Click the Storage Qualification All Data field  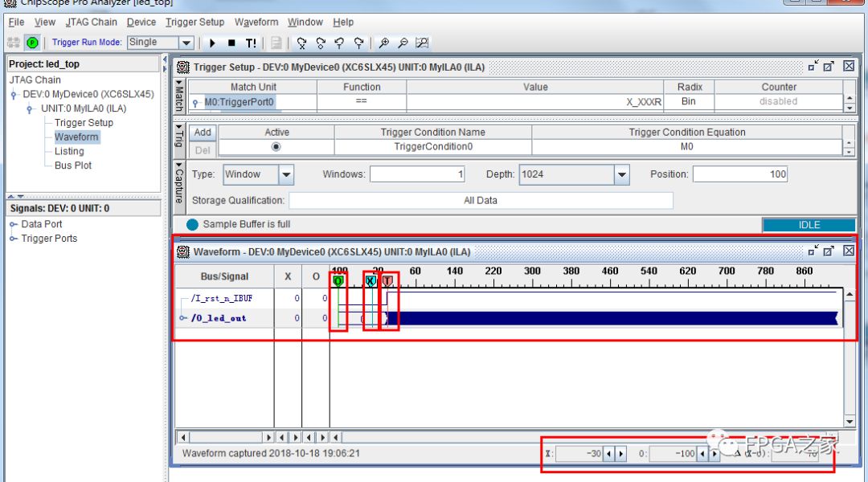pyautogui.click(x=481, y=200)
